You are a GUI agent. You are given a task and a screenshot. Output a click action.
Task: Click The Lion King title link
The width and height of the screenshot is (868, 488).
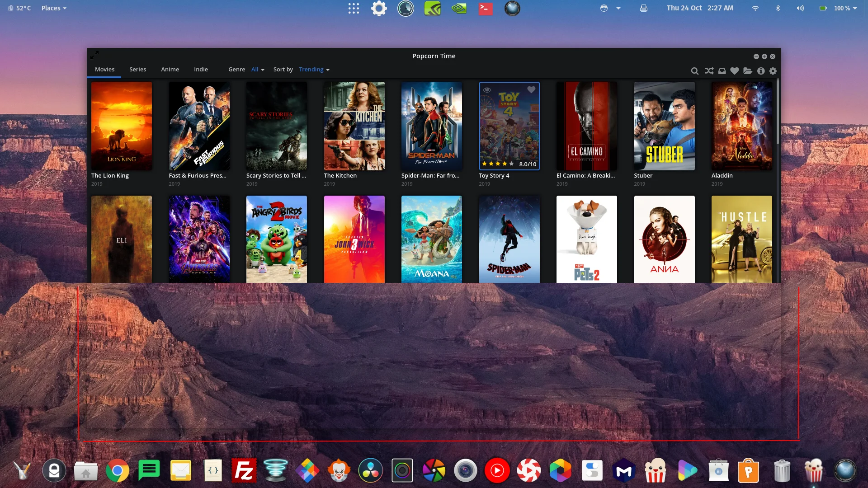tap(110, 176)
